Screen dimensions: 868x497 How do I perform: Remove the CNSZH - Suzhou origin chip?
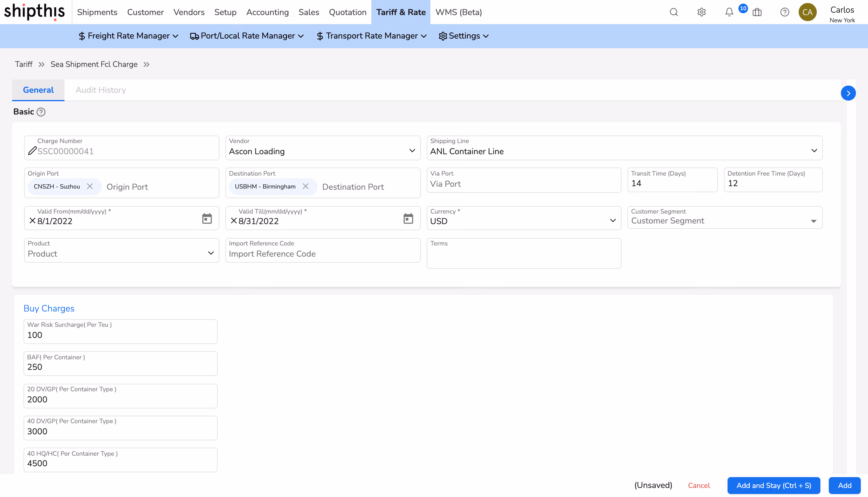click(90, 186)
